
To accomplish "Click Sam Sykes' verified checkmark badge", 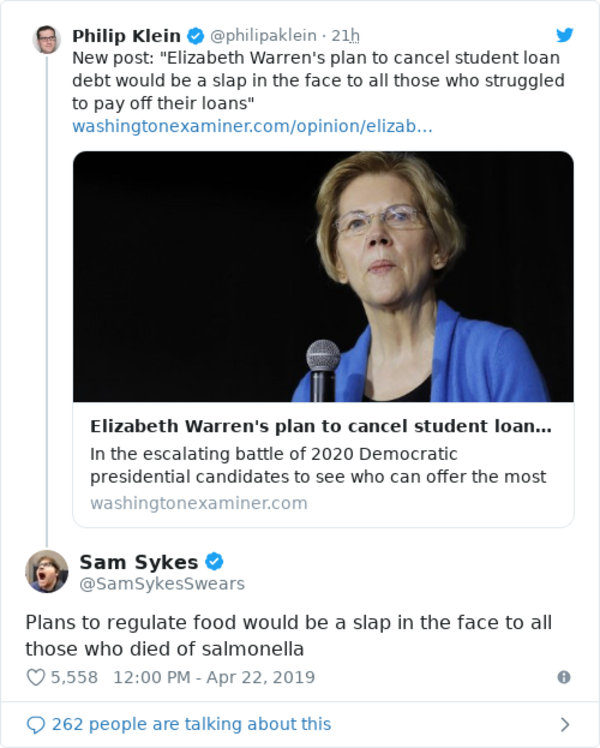I will tap(214, 562).
